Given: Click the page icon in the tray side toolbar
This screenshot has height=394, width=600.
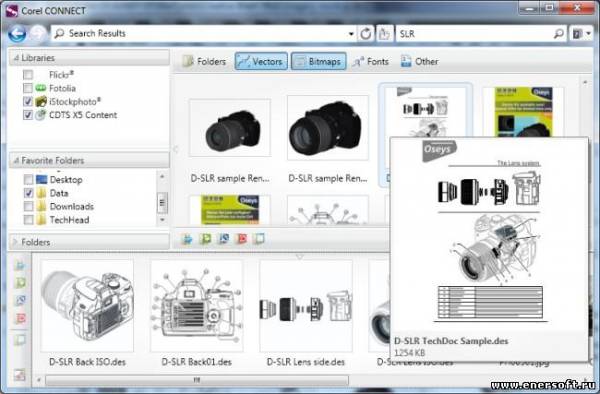Looking at the screenshot, I should [x=20, y=339].
